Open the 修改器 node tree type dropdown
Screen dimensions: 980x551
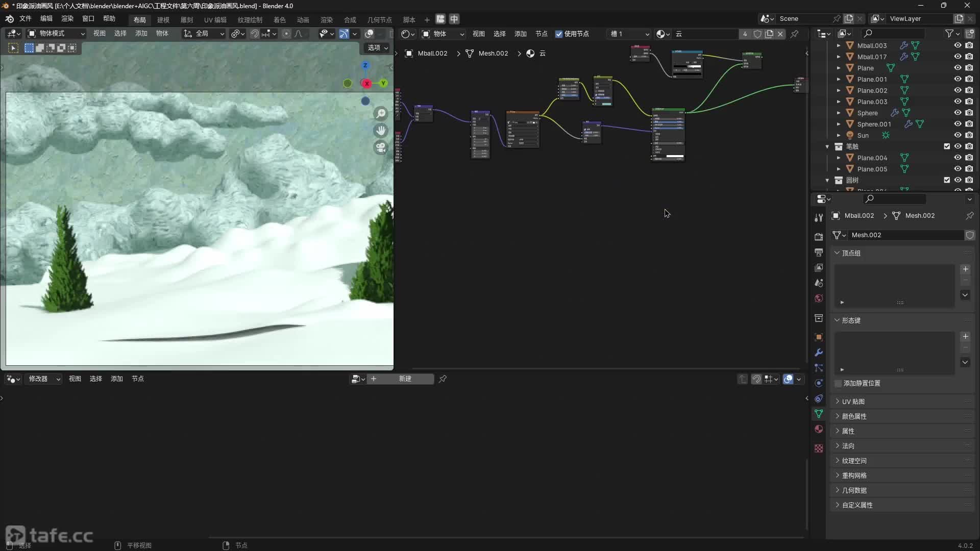(44, 379)
